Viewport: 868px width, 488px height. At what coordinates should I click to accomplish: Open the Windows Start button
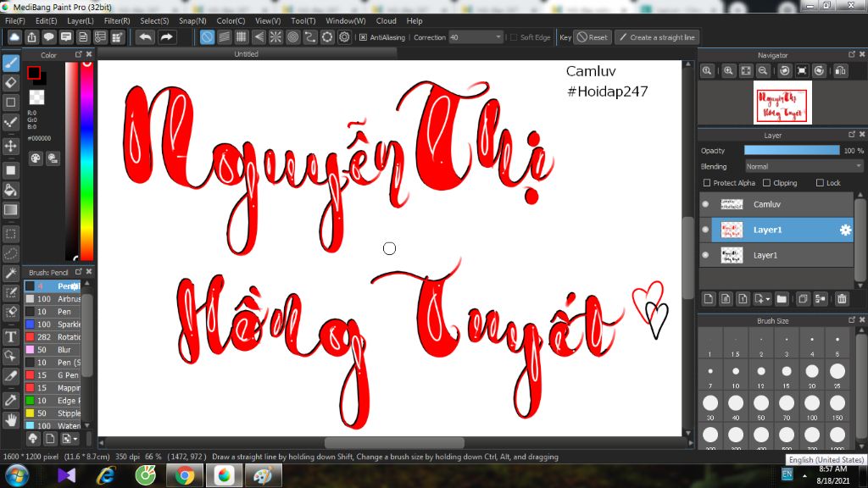click(17, 475)
